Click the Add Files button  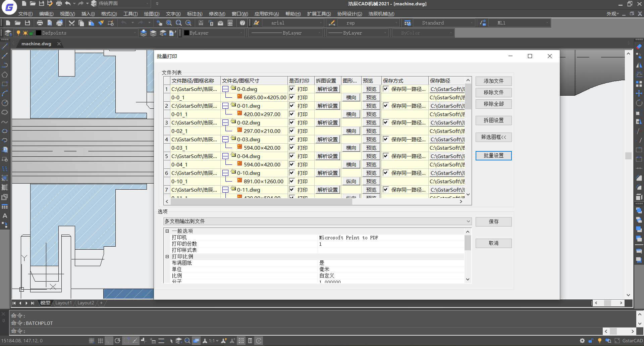click(493, 81)
